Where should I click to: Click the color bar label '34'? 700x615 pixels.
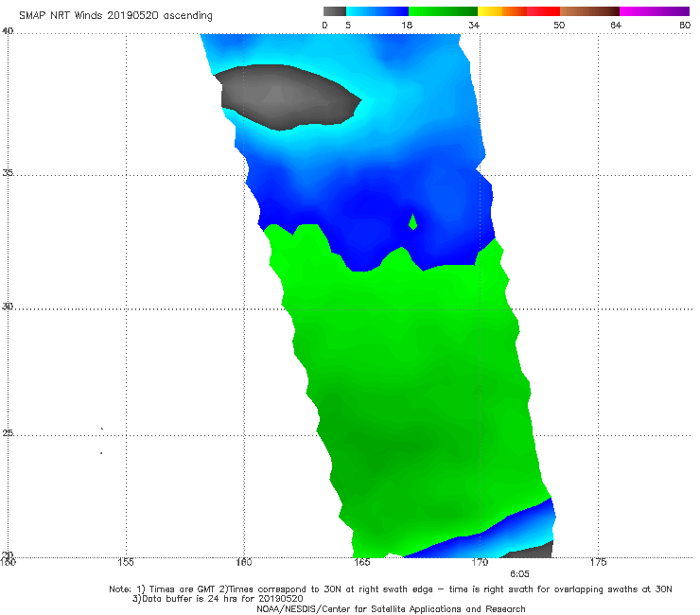tap(474, 25)
